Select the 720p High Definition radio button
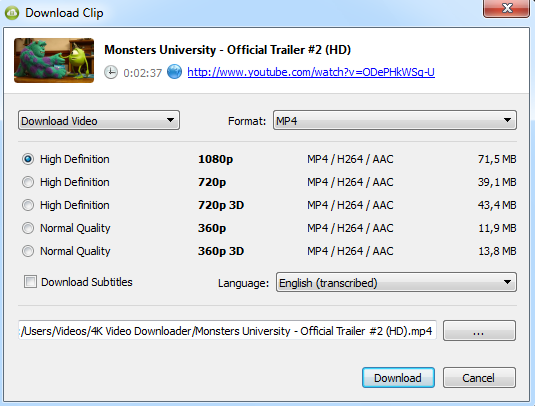Screen dimensions: 535x406 [28, 182]
